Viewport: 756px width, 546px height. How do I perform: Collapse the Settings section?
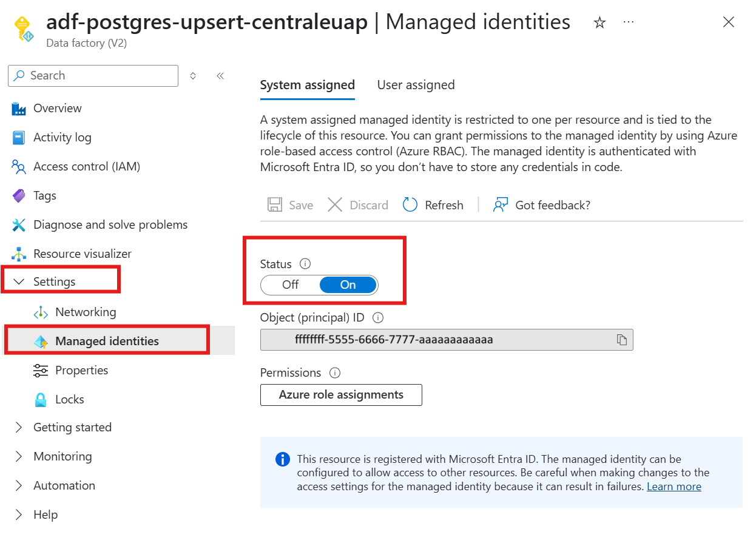click(19, 281)
